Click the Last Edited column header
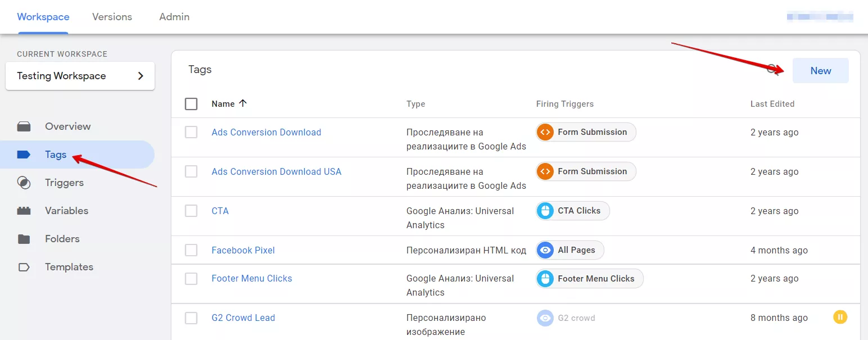Image resolution: width=868 pixels, height=340 pixels. point(772,104)
